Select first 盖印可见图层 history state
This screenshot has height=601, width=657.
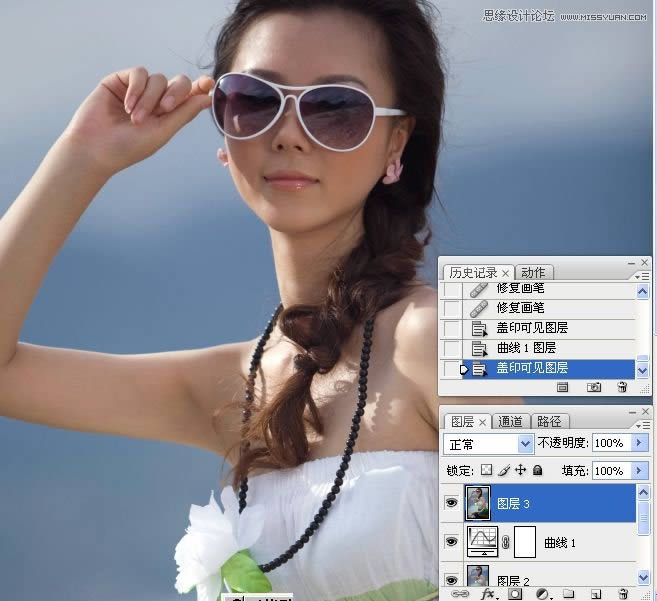coord(532,328)
